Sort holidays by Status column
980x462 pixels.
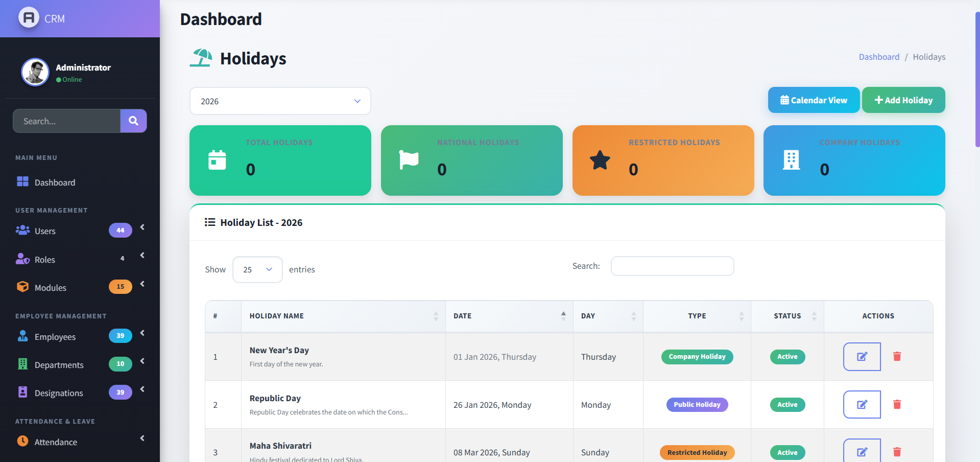(787, 316)
